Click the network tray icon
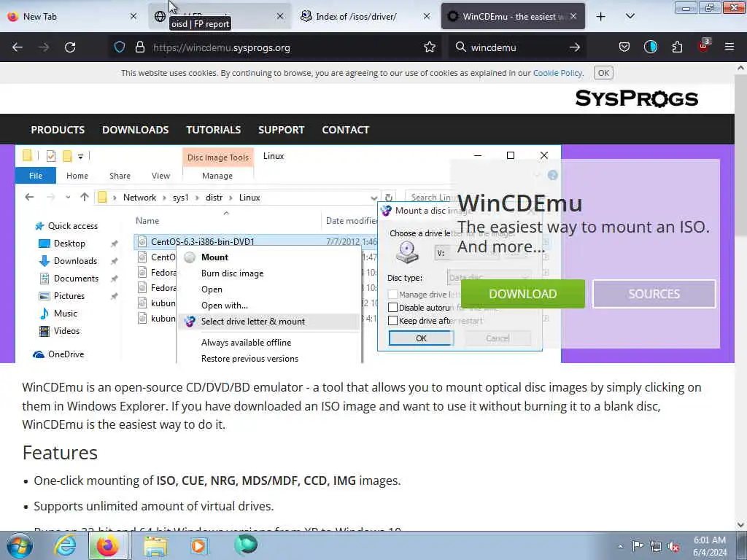Viewport: 747px width, 560px height. click(x=656, y=547)
